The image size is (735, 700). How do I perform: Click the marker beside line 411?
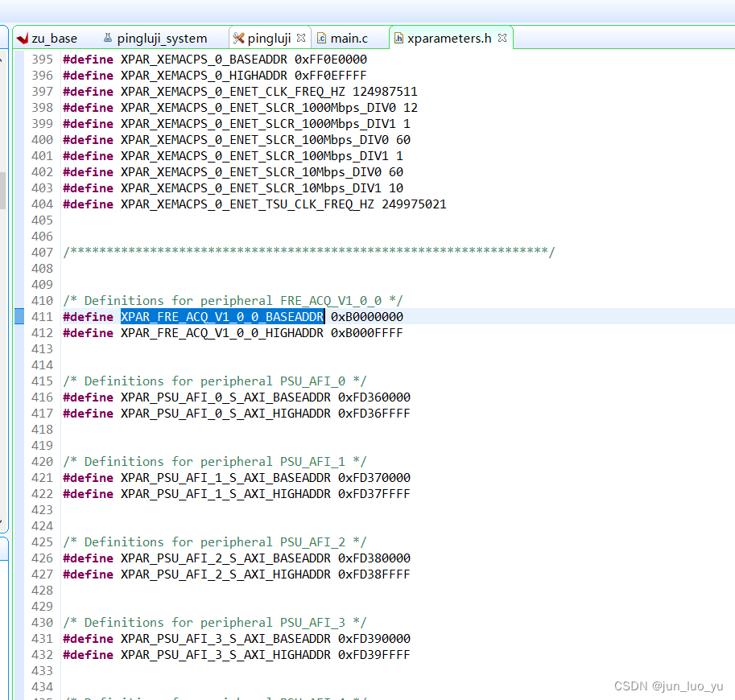(19, 317)
